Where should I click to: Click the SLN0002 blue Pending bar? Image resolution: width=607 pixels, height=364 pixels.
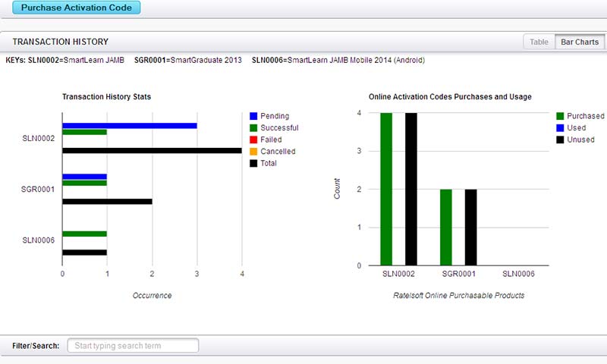click(x=129, y=126)
